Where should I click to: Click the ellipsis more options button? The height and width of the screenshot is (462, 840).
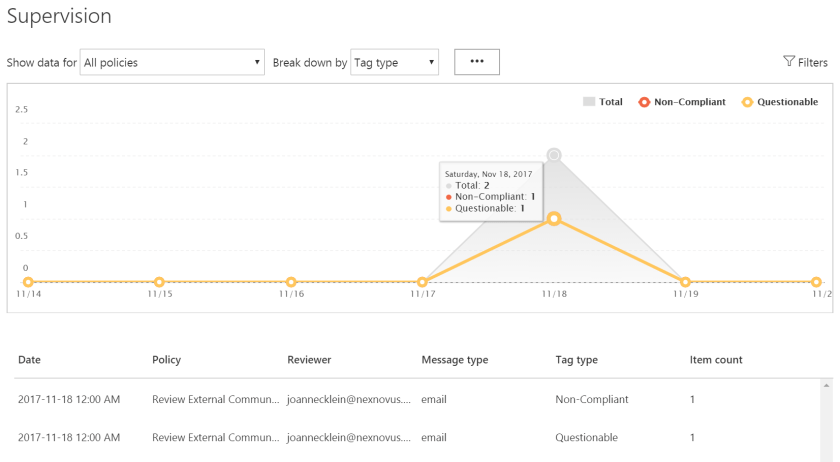[x=477, y=62]
